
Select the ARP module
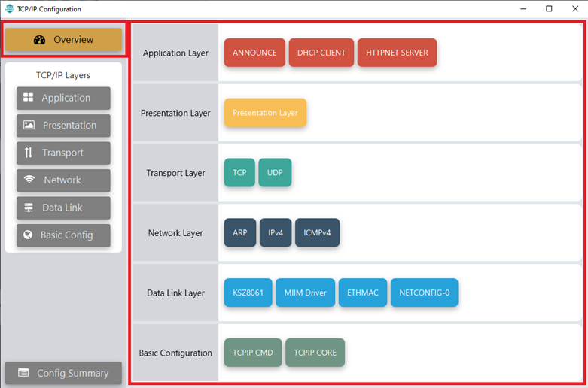tap(240, 232)
